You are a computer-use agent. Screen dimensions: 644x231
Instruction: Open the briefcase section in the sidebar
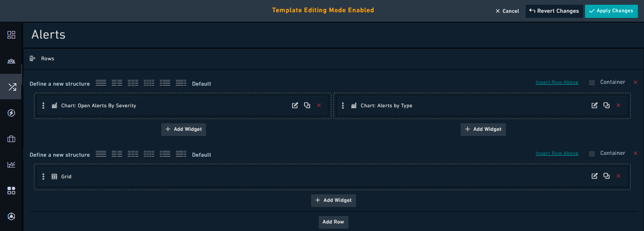(11, 139)
